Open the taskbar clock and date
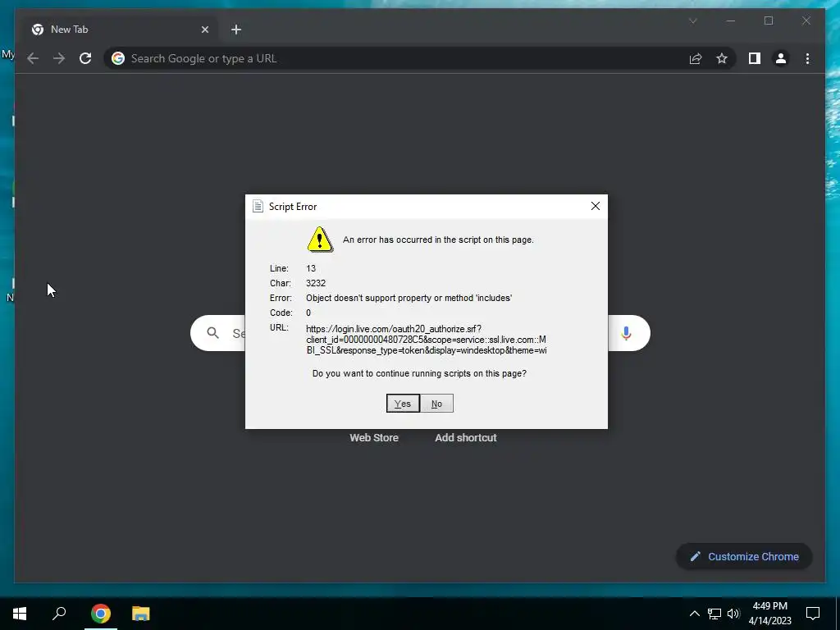 click(x=769, y=614)
